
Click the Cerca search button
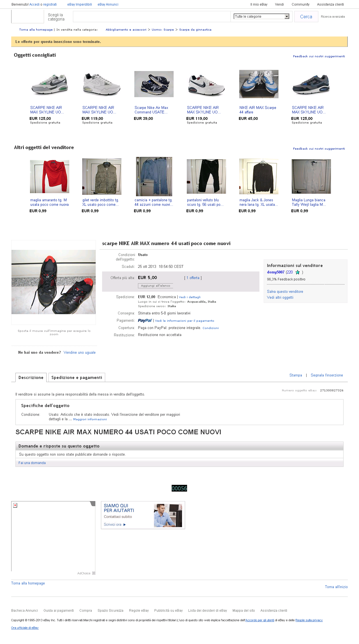(306, 17)
